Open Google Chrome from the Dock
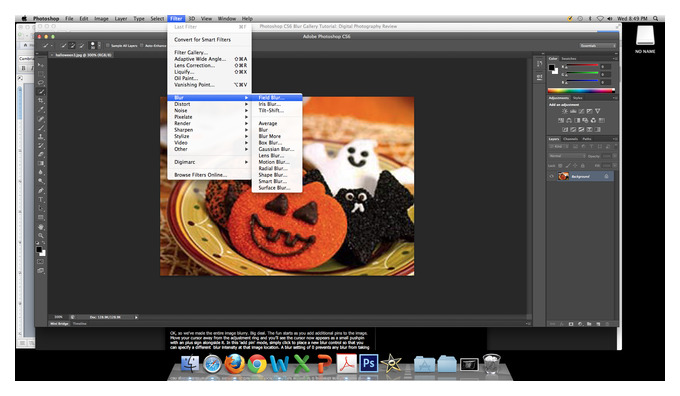Screen dimensions: 680x396 [257, 364]
